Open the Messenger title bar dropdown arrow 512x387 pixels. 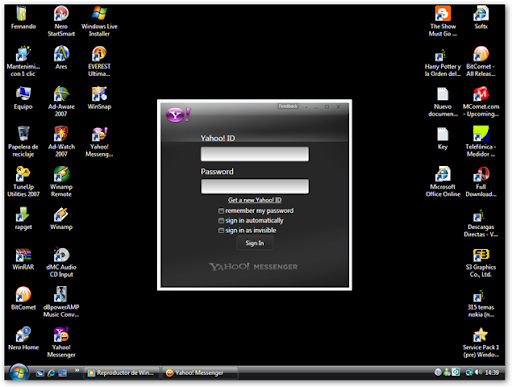click(306, 107)
